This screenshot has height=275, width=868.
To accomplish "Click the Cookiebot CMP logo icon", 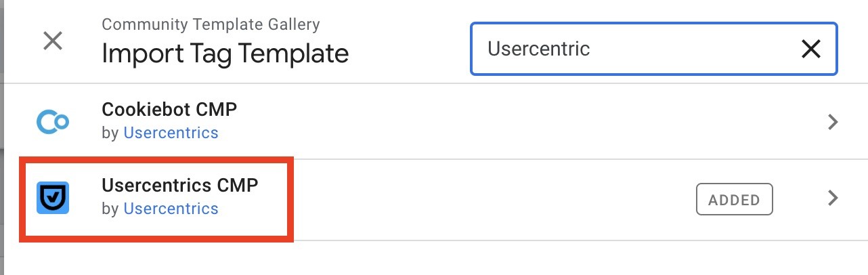I will coord(52,122).
